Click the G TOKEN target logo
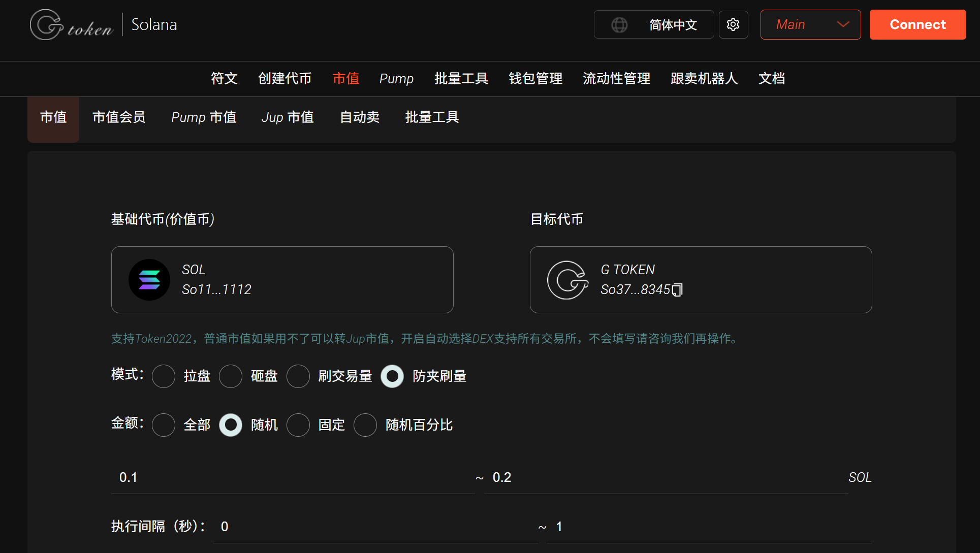 (568, 280)
